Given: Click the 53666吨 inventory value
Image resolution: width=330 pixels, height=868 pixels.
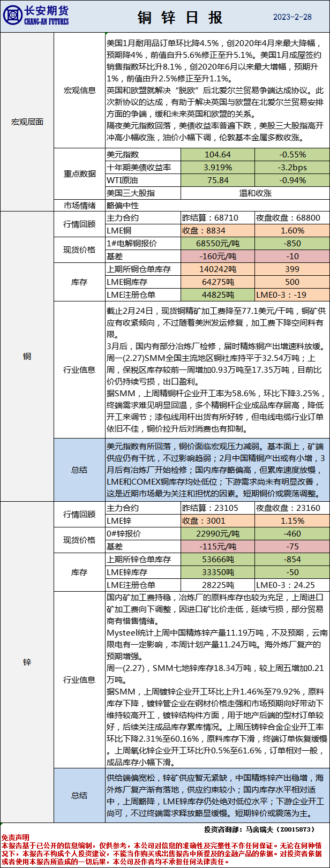Looking at the screenshot, I should click(x=217, y=560).
